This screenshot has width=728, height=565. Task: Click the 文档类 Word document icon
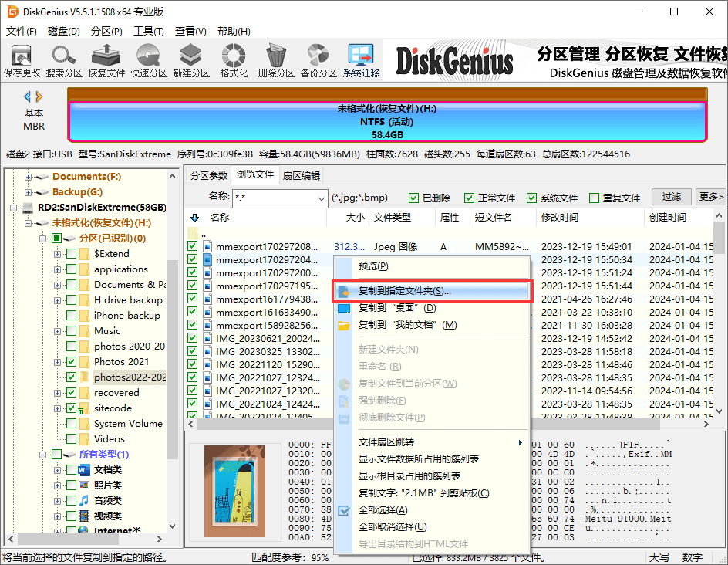(x=83, y=470)
